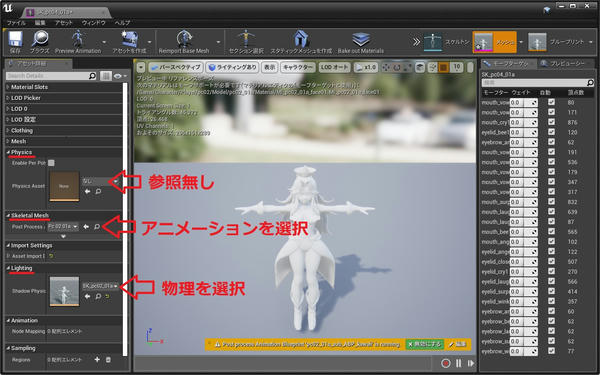
Task: Click the Reimport Base Mesh icon
Action: (184, 39)
